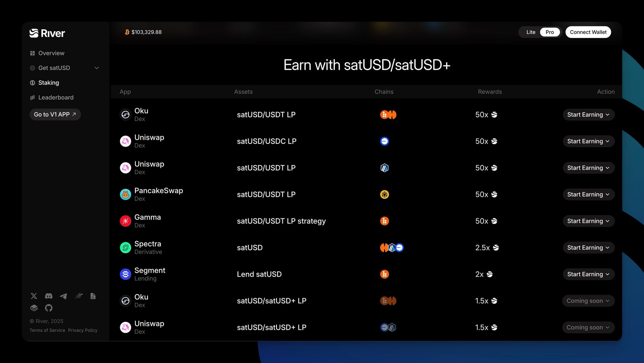Open the GitHub icon in sidebar footer
This screenshot has height=363, width=644.
49,308
